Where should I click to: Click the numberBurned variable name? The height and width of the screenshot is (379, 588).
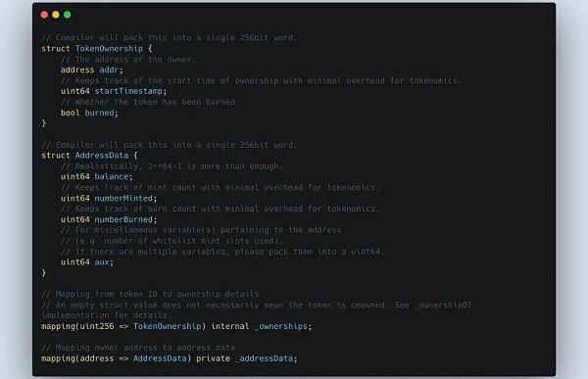click(x=123, y=219)
